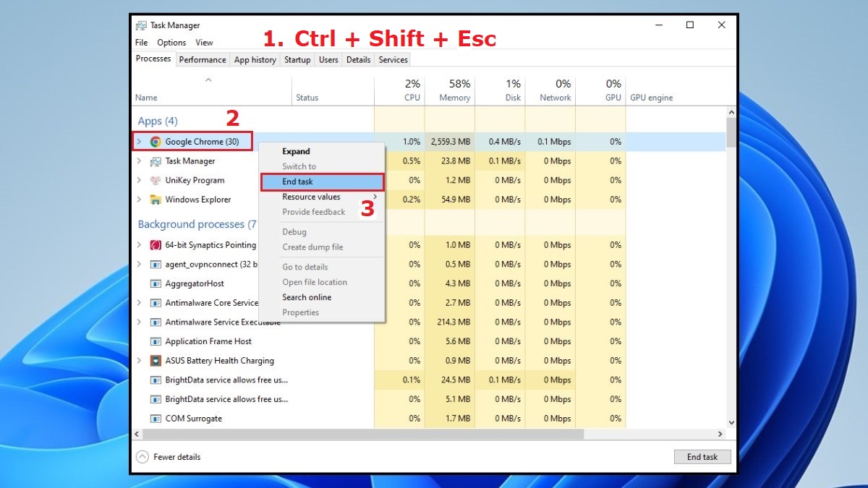Sort by the Memory column header
This screenshot has height=488, width=868.
[450, 90]
